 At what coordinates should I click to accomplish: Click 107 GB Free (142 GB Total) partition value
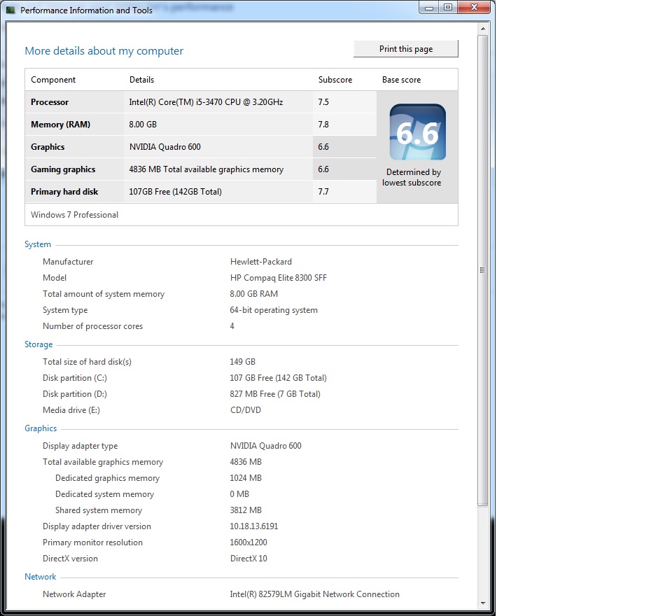point(278,378)
